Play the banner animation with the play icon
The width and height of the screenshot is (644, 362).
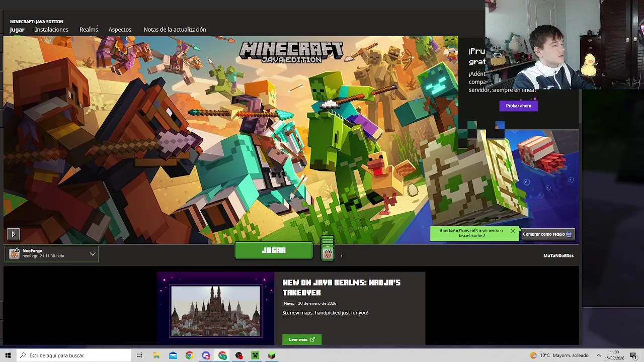[13, 234]
